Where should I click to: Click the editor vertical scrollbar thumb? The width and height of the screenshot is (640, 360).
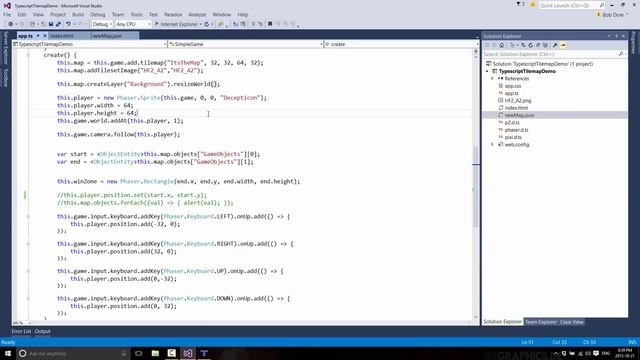pyautogui.click(x=476, y=186)
